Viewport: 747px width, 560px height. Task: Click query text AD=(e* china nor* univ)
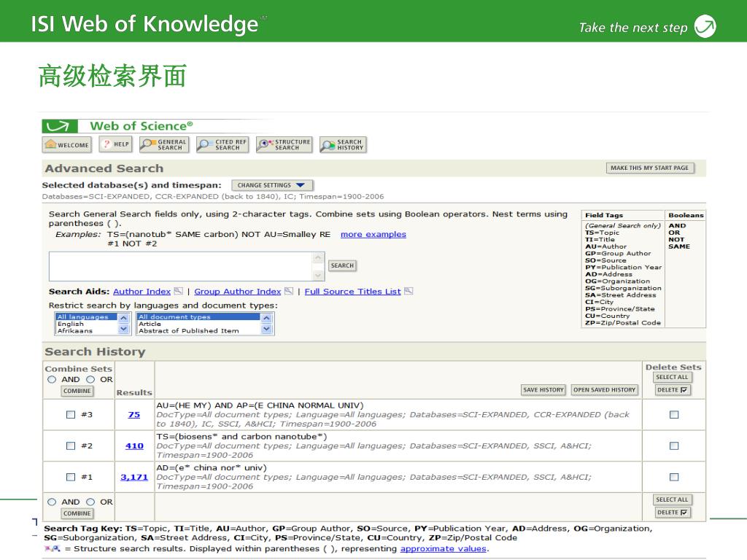pos(212,467)
